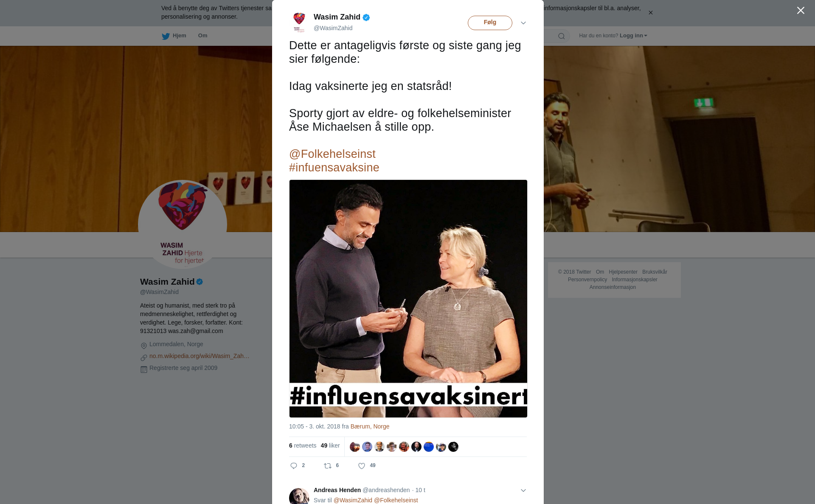Click the retweet arrows icon
This screenshot has width=815, height=504.
328,466
